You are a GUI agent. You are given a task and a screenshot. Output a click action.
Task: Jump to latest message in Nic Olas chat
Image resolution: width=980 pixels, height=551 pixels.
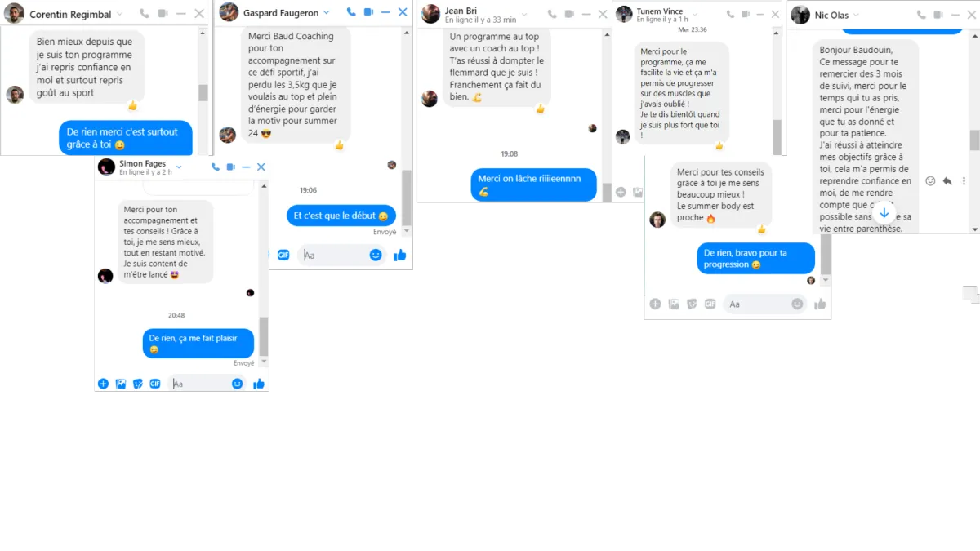coord(884,213)
